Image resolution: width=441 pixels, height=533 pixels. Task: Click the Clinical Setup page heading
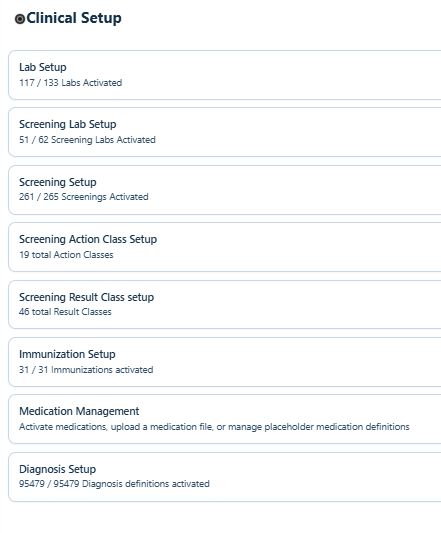[74, 18]
